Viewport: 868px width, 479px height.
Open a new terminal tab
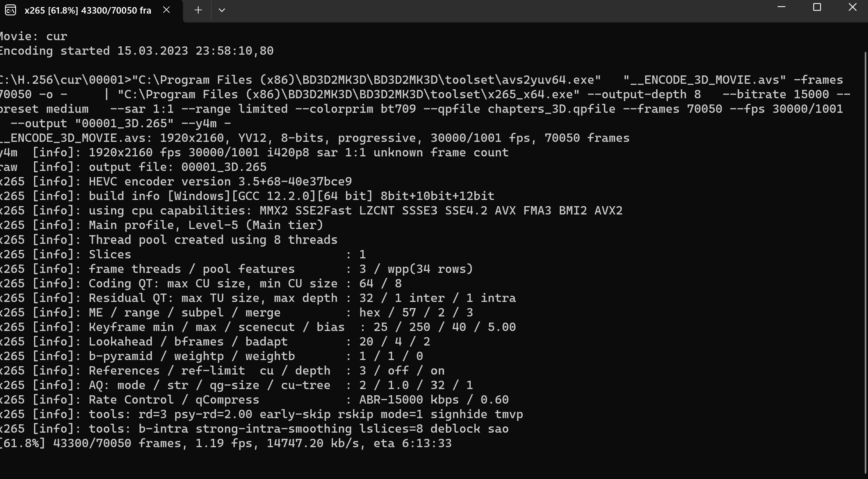[x=198, y=10]
